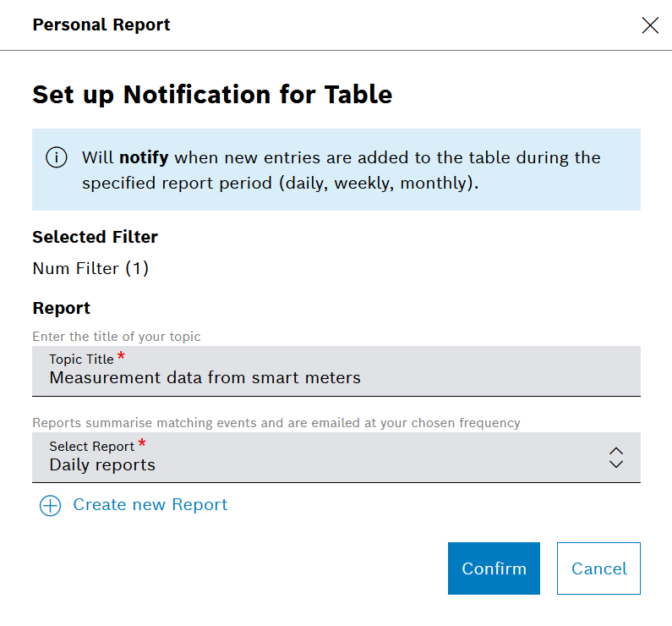Click the Selected Filter heading

click(95, 237)
